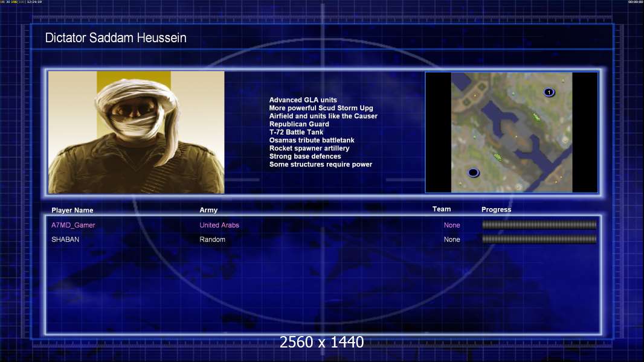Click the upper green bridge marker on minimap
Image resolution: width=644 pixels, height=362 pixels.
(535, 116)
